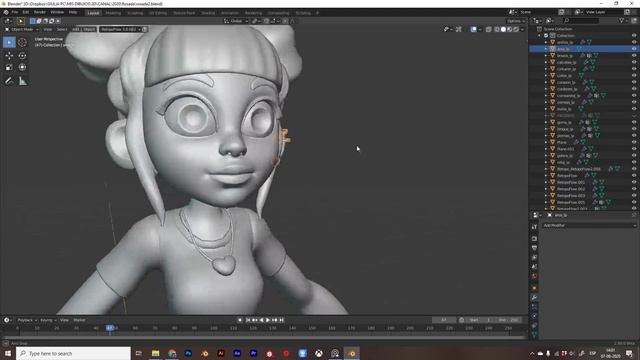Jump to timeline end frame
This screenshot has width=640, height=360.
tap(282, 320)
